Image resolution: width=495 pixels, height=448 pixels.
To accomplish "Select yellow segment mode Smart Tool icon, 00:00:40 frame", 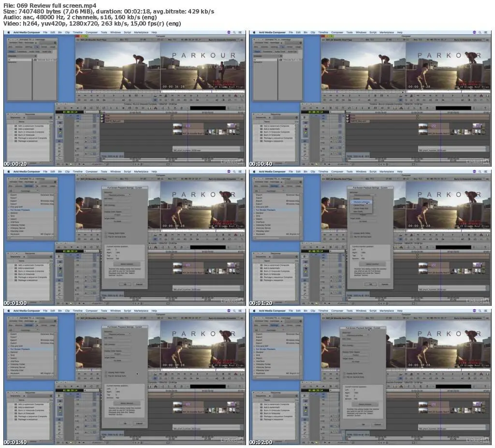I will click(x=306, y=133).
